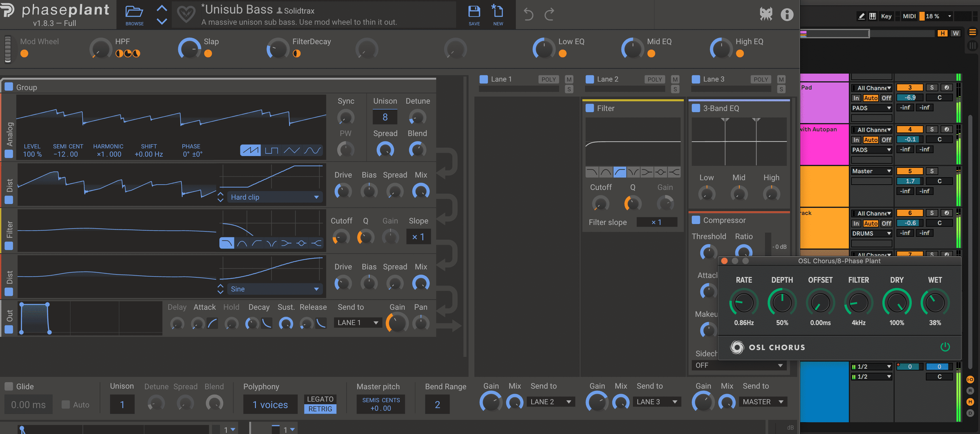Select the square waveform
This screenshot has height=434, width=980.
(271, 150)
